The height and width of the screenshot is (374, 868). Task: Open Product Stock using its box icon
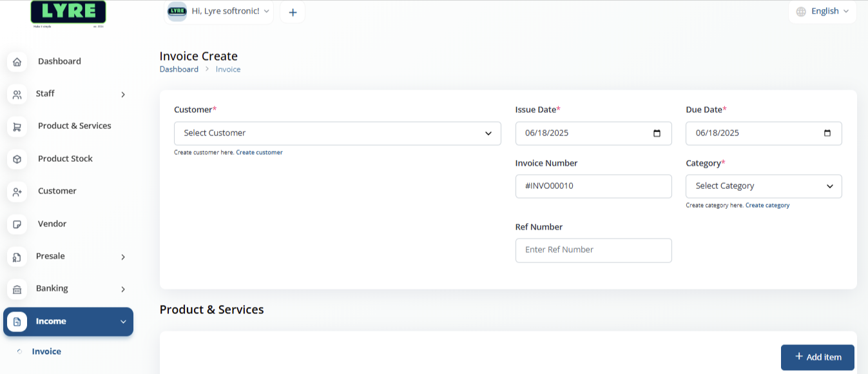(x=17, y=159)
